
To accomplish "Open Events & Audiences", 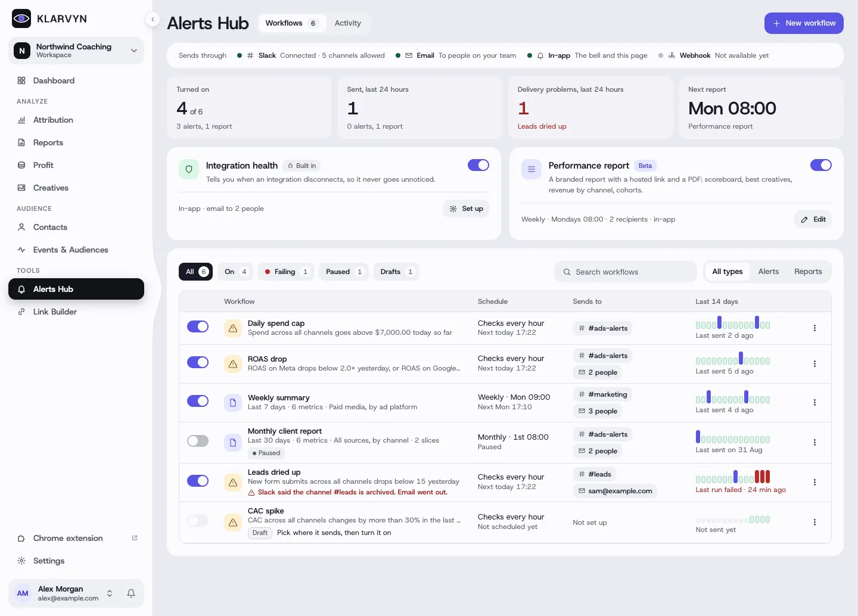I will 76,250.
